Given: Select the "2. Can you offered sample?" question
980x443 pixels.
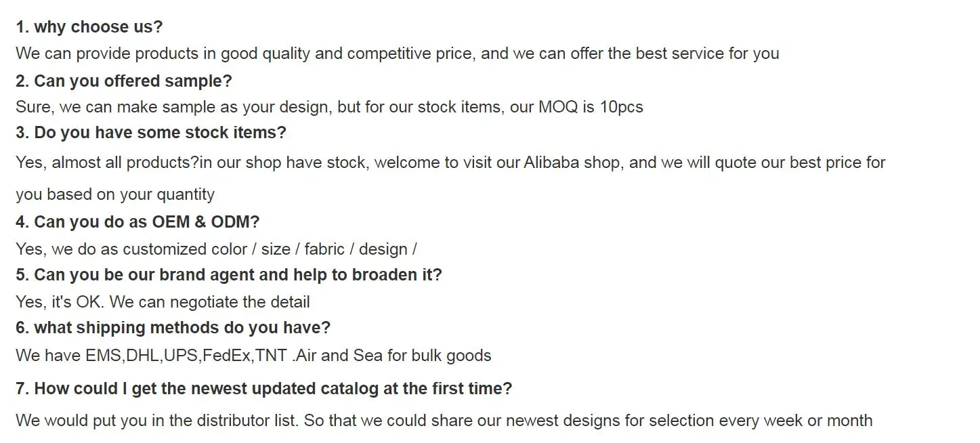Looking at the screenshot, I should 124,81.
